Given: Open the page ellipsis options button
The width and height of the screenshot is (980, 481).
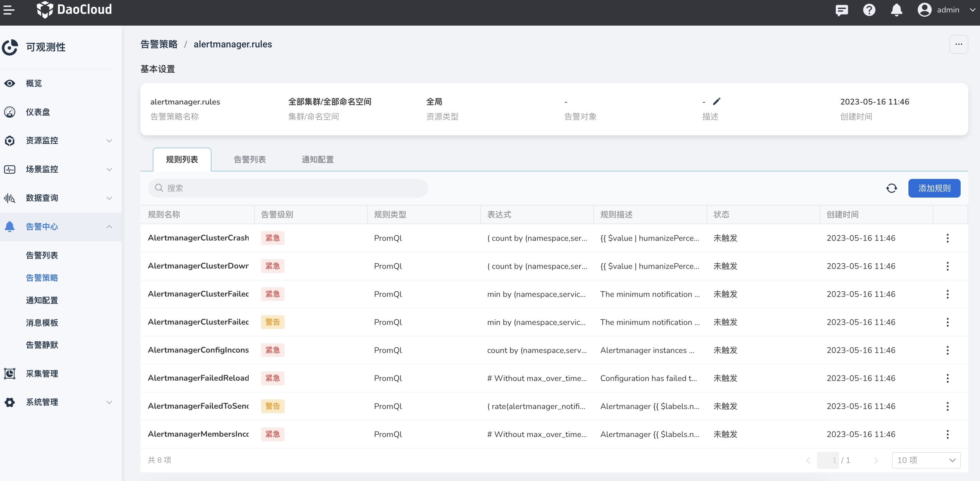Looking at the screenshot, I should pos(959,44).
